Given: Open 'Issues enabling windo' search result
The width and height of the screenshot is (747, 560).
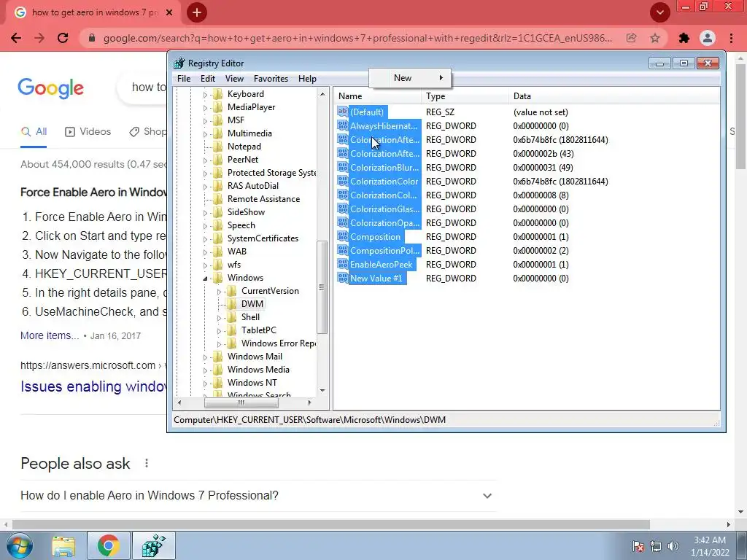Looking at the screenshot, I should coord(94,386).
